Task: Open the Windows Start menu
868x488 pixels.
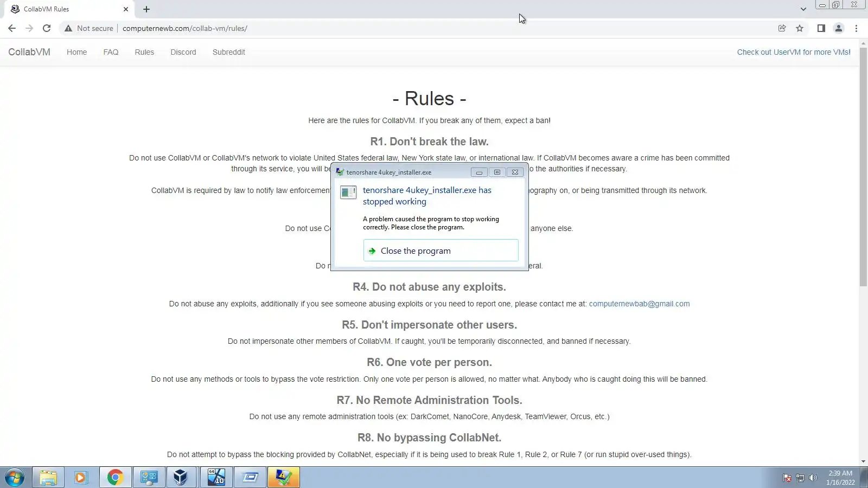Action: [x=15, y=478]
